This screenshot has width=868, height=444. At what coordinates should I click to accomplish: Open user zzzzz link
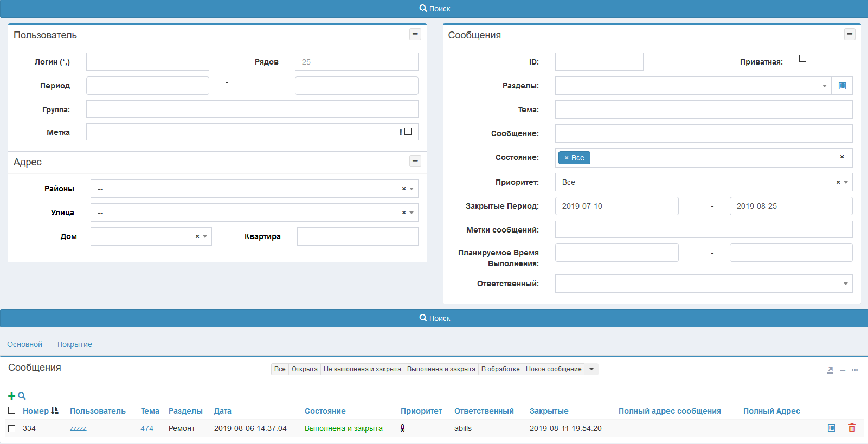(78, 429)
